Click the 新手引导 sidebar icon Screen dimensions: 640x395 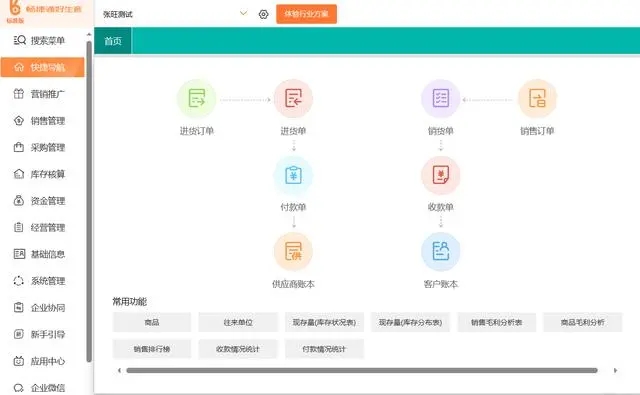[19, 334]
